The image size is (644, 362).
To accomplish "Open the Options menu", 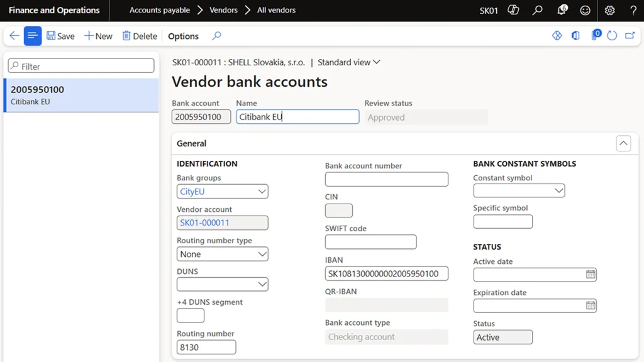I will (x=183, y=36).
